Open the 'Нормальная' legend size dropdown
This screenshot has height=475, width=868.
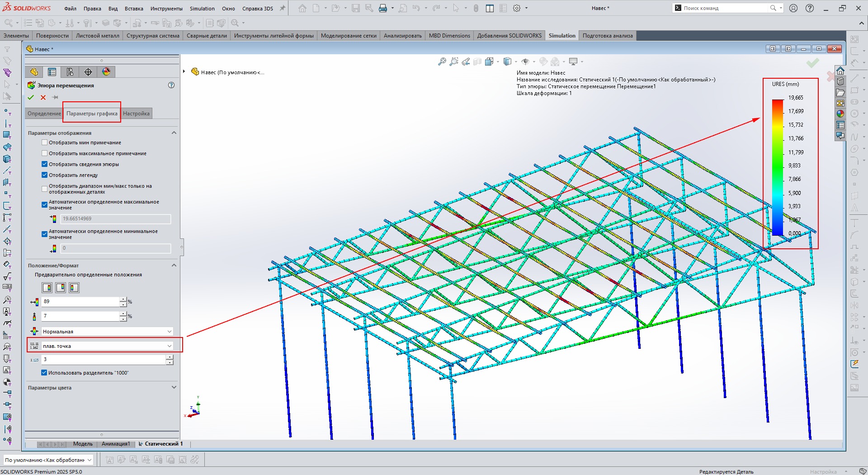click(107, 332)
